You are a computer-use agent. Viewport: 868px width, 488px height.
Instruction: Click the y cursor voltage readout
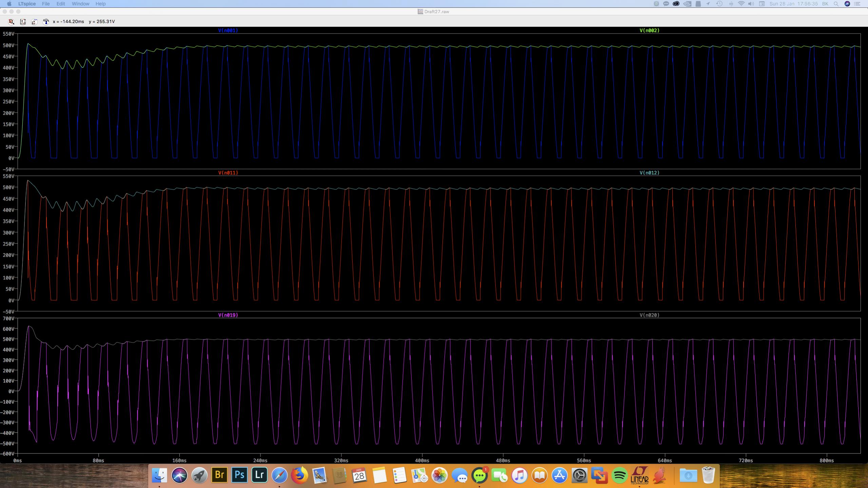[x=102, y=21]
